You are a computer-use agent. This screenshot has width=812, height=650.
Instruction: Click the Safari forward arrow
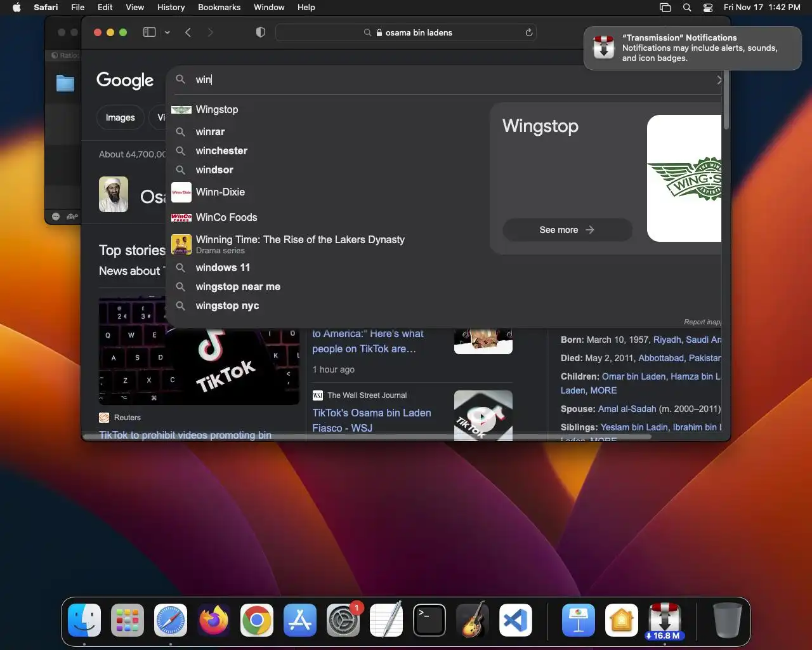pos(211,32)
